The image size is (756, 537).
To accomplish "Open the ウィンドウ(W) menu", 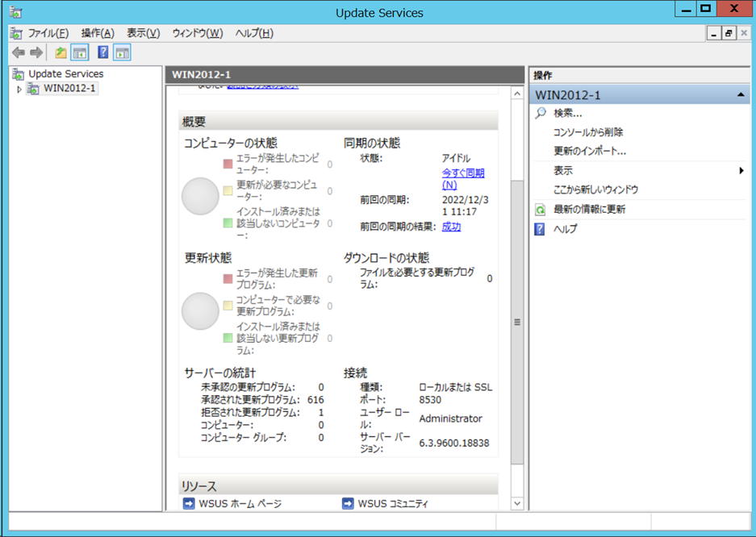I will [x=197, y=33].
